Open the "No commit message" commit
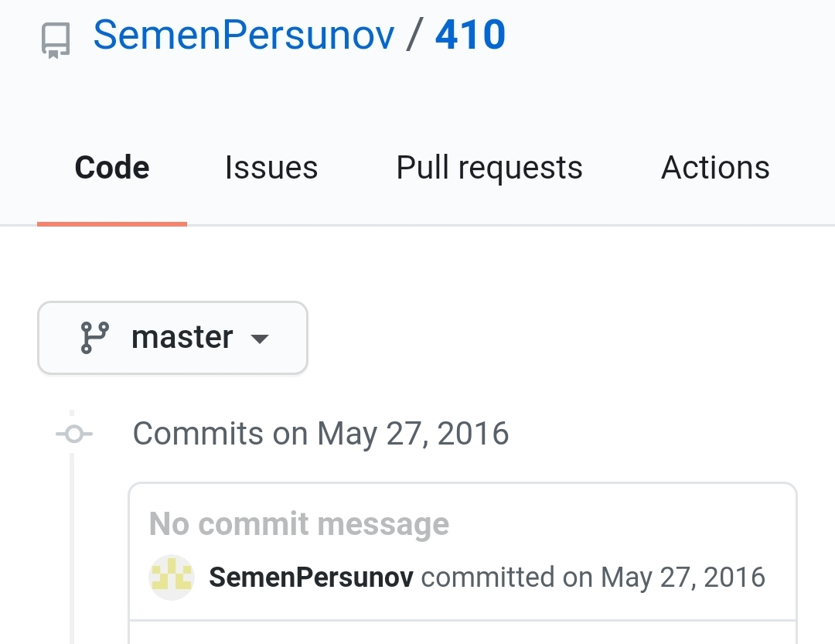This screenshot has height=644, width=835. pos(299,524)
